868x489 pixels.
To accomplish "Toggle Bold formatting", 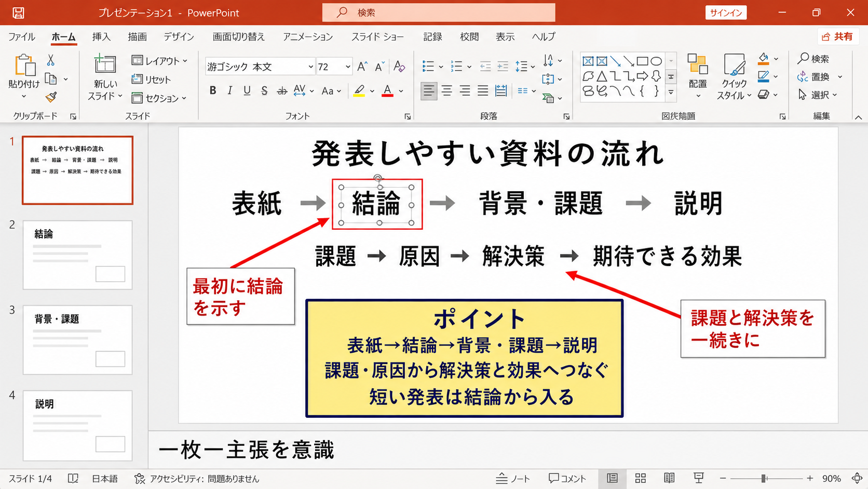I will coord(213,91).
